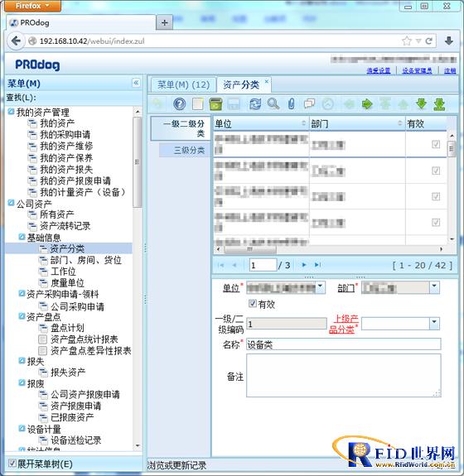Viewport: 464px width, 476px height.
Task: Click Firefox back navigation button
Action: point(16,41)
